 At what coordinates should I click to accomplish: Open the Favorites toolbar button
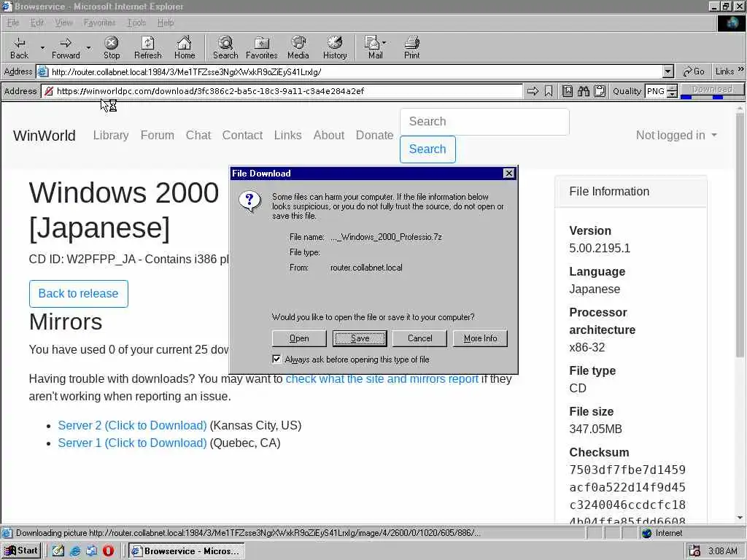[262, 47]
